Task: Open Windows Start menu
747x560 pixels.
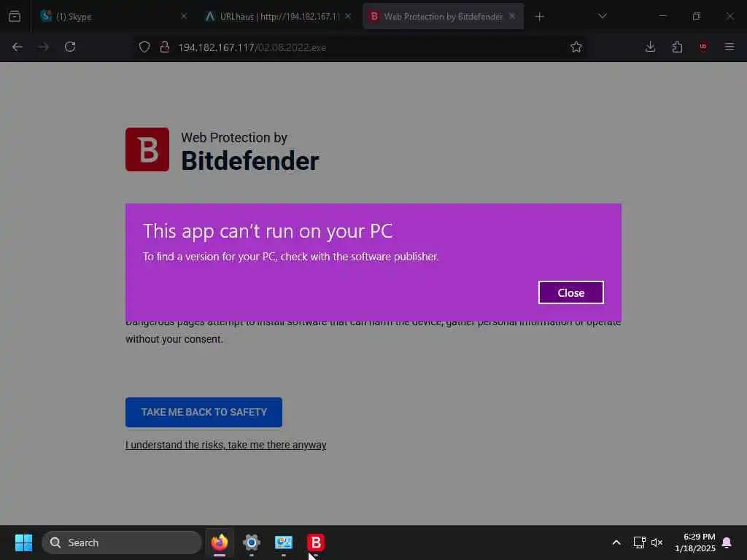Action: pyautogui.click(x=23, y=542)
